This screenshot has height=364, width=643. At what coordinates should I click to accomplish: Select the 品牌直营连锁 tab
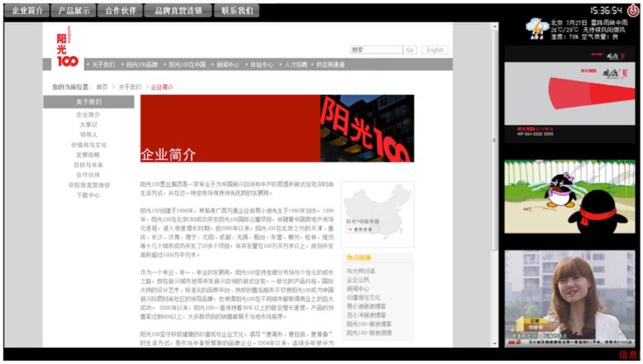[x=177, y=11]
